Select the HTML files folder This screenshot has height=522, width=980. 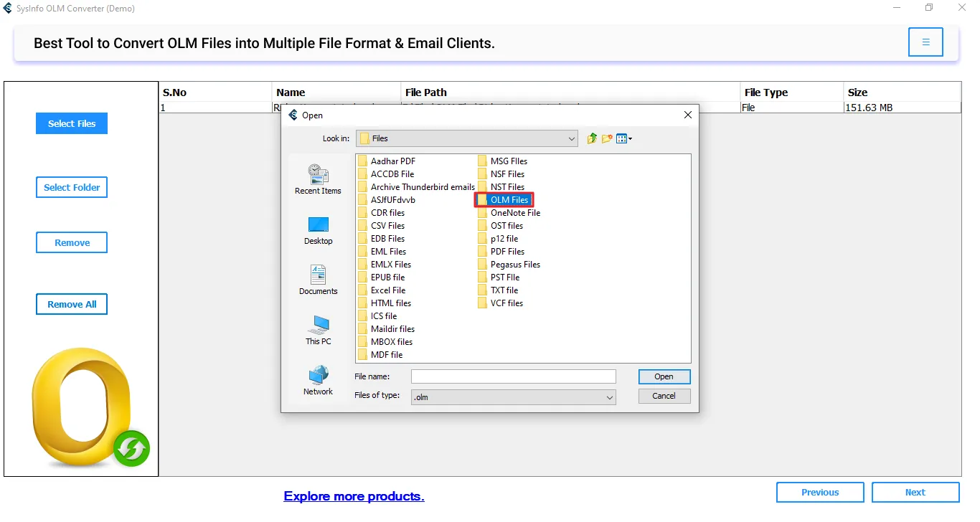tap(385, 303)
